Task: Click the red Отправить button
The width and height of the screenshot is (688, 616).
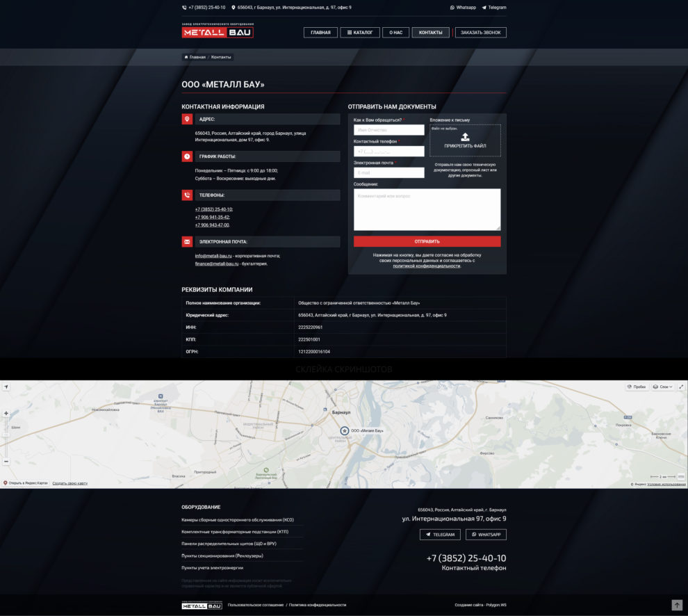Action: pyautogui.click(x=427, y=241)
